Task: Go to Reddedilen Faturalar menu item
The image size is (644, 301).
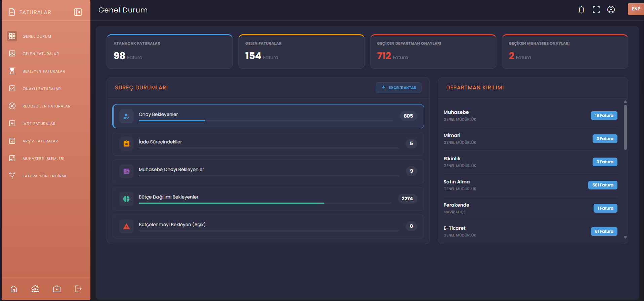Action: pyautogui.click(x=46, y=106)
